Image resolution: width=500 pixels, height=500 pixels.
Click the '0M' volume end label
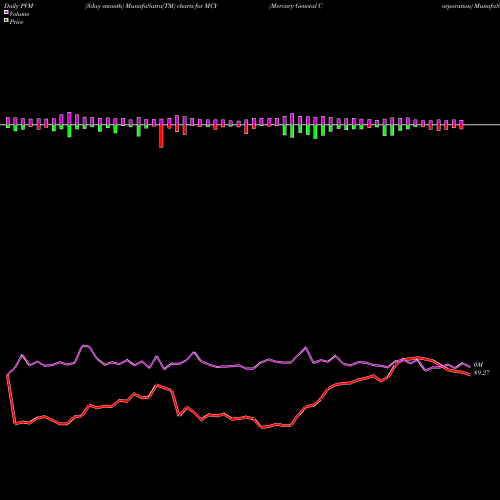478,365
